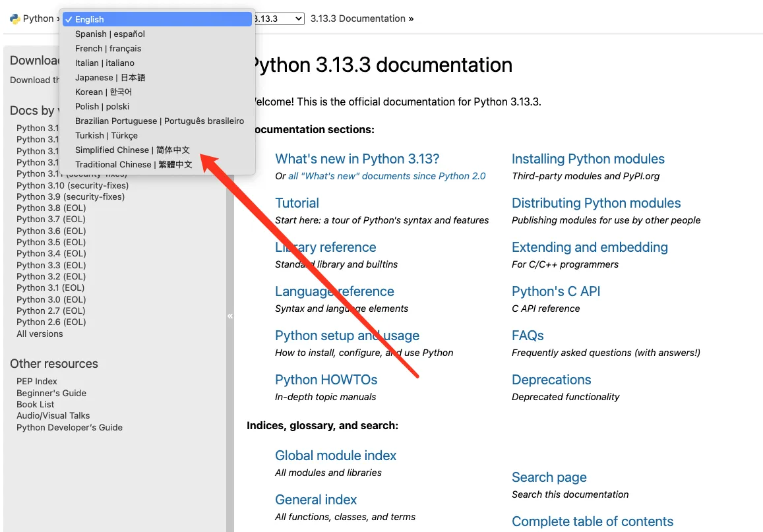Click the 3.13.3 Documentation breadcrumb link
Image resolution: width=763 pixels, height=532 pixels.
coord(357,19)
